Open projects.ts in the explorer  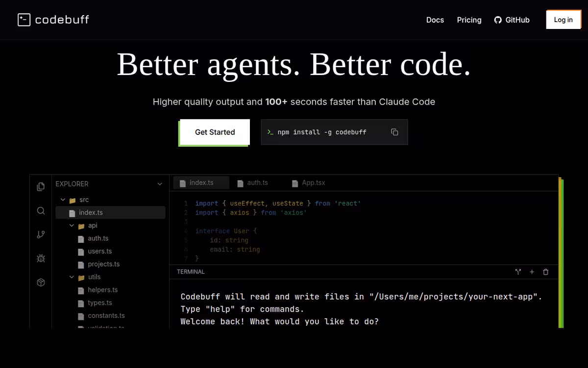[x=103, y=264]
